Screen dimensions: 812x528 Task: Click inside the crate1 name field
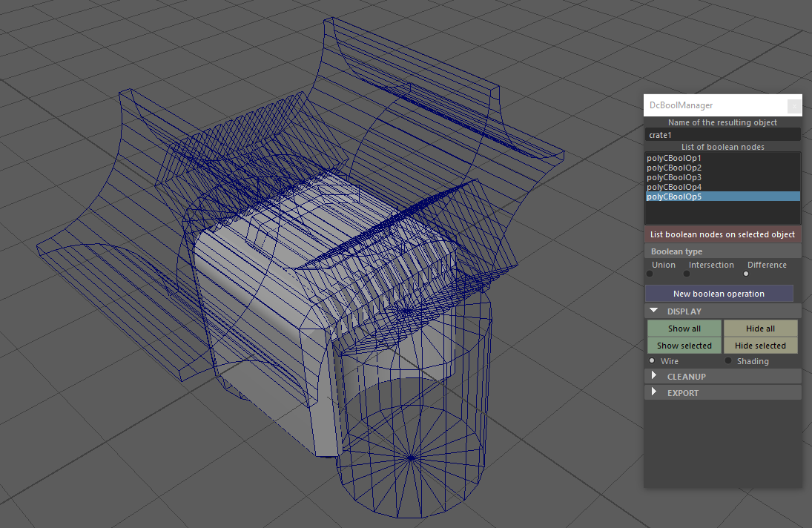(722, 134)
